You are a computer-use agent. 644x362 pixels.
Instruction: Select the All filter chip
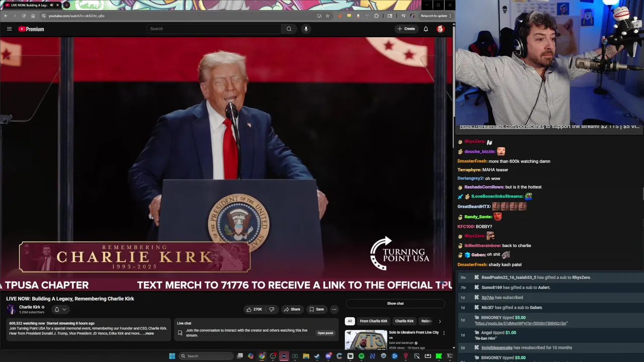click(350, 321)
